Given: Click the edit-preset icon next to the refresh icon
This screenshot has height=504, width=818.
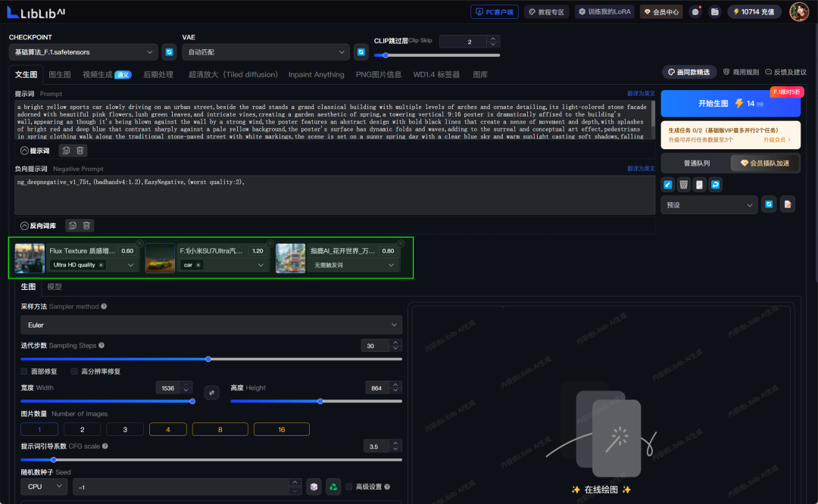Looking at the screenshot, I should pos(787,204).
